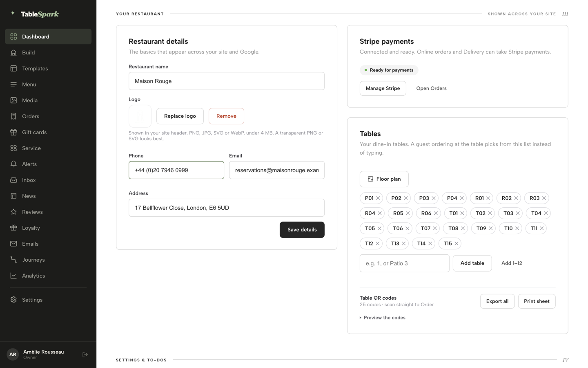Expand Preview the codes disclosure
The image size is (588, 368).
tap(383, 318)
